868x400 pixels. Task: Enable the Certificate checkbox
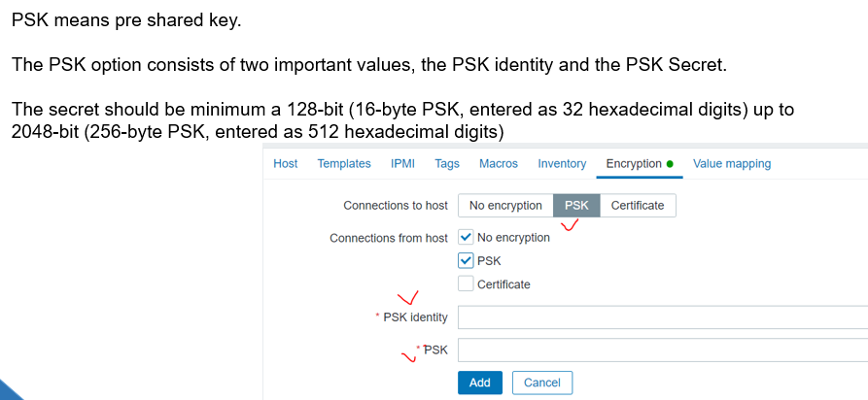(x=466, y=284)
